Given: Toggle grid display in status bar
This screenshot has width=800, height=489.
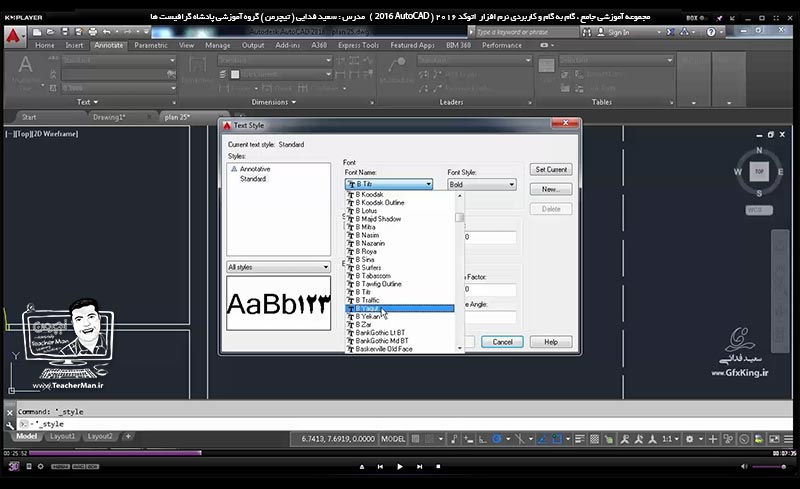Looking at the screenshot, I should 416,438.
